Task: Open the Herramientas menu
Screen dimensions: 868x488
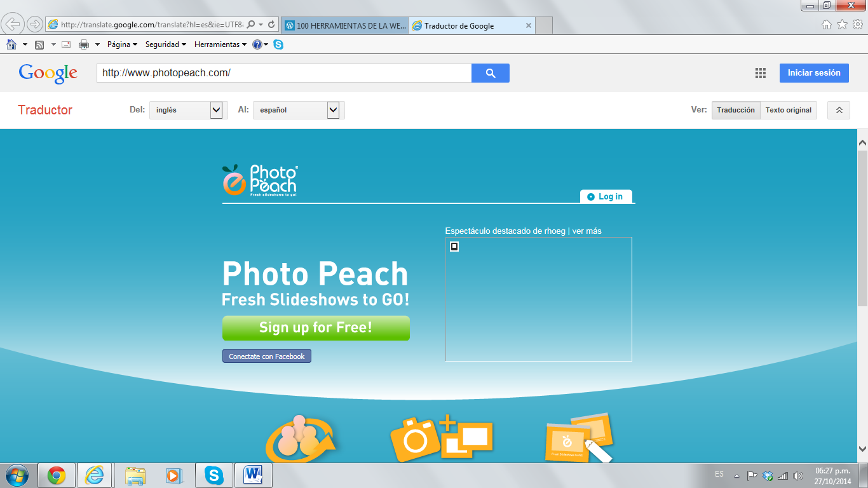Action: point(220,44)
